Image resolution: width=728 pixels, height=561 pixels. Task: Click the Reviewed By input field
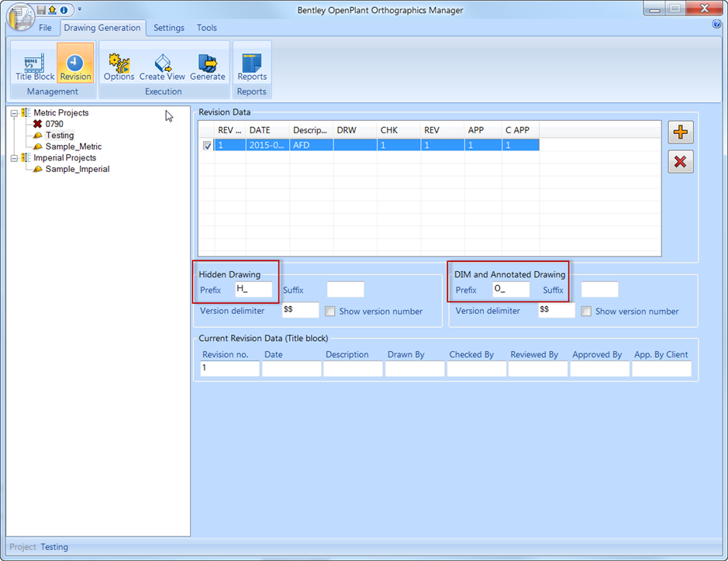pyautogui.click(x=537, y=369)
